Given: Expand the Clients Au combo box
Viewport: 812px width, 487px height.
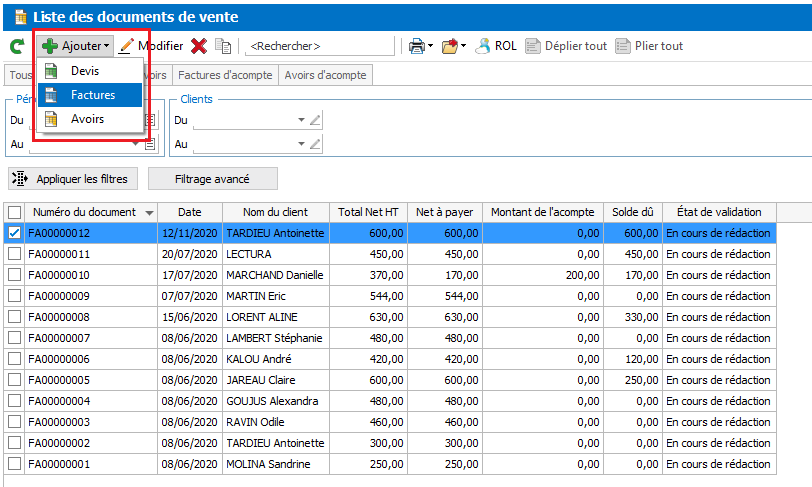Looking at the screenshot, I should [x=301, y=144].
